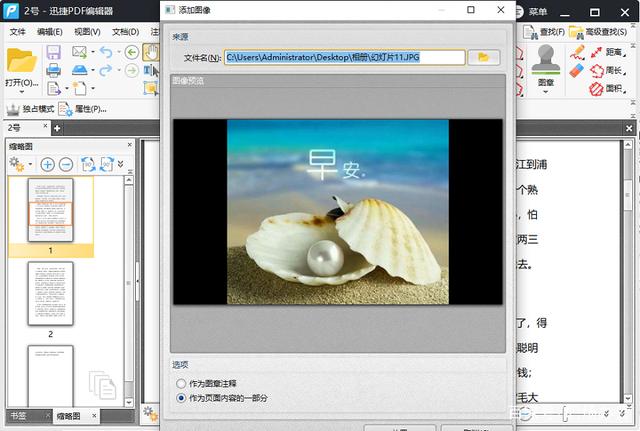The width and height of the screenshot is (640, 431).
Task: Click the blue Scanner icon
Action: [x=80, y=70]
